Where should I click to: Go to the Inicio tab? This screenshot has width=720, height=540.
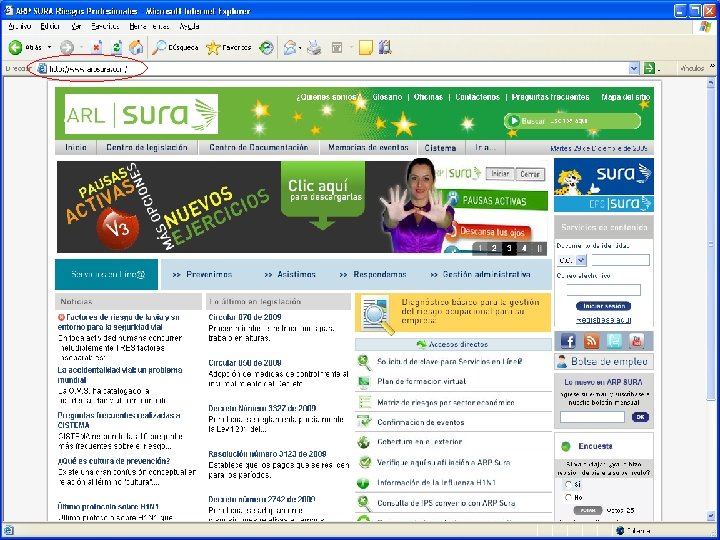pyautogui.click(x=76, y=147)
